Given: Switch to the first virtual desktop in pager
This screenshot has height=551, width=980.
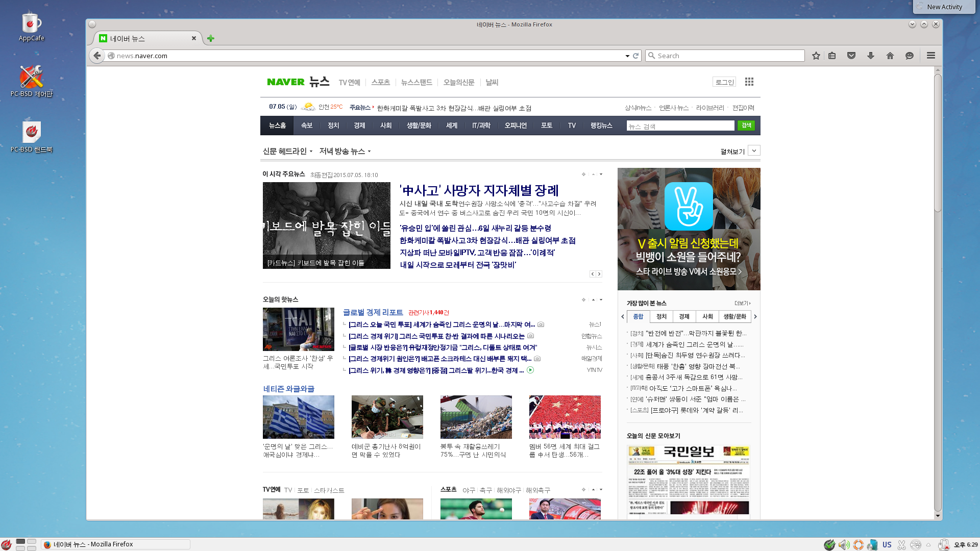Looking at the screenshot, I should click(20, 541).
